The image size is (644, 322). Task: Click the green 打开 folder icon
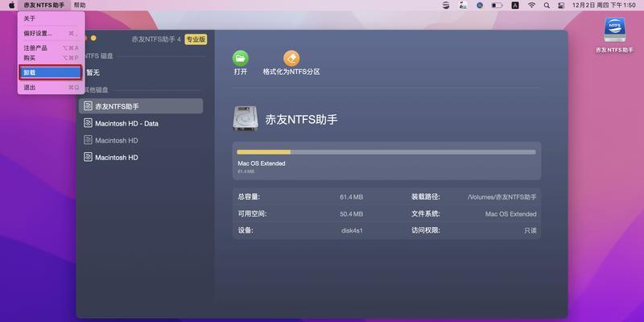click(x=240, y=58)
